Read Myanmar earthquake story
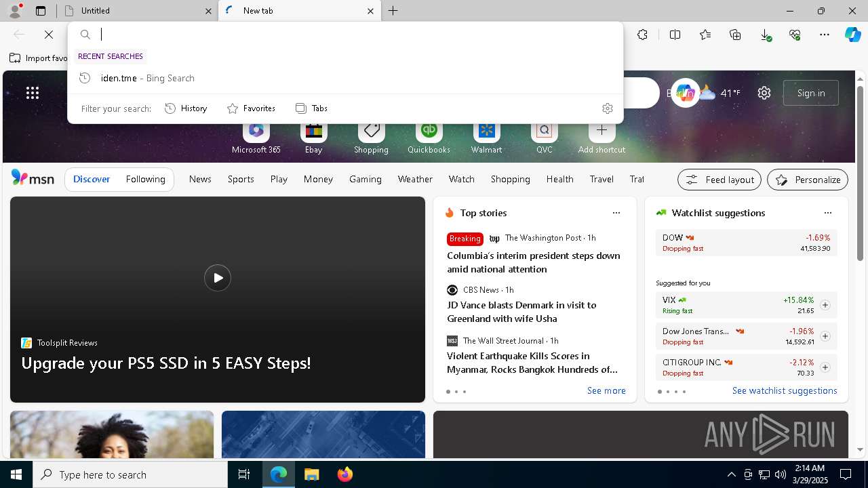Image resolution: width=868 pixels, height=488 pixels. point(532,363)
